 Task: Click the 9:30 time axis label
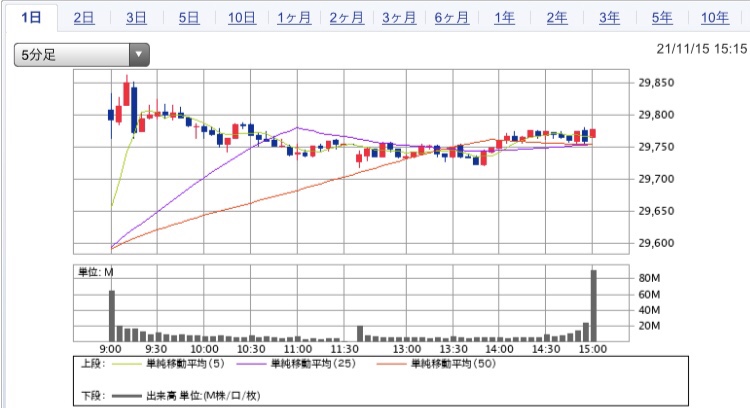point(156,349)
